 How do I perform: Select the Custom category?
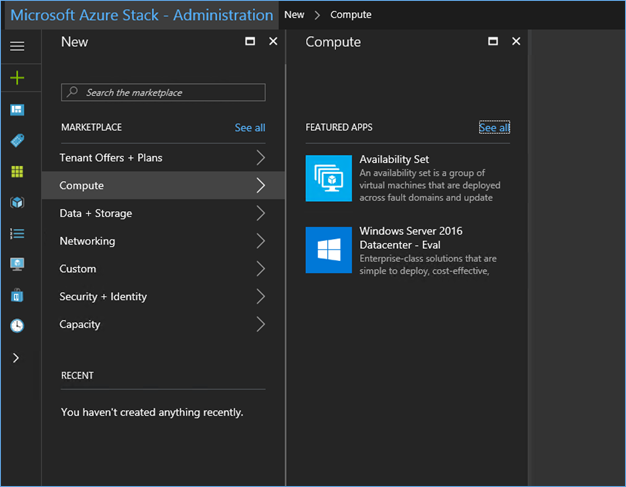point(163,269)
